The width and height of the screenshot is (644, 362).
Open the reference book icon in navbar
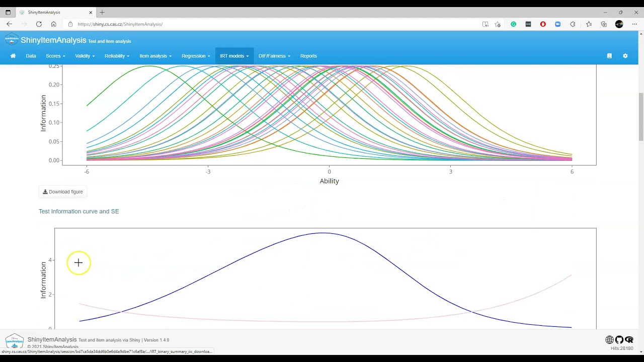pyautogui.click(x=609, y=56)
